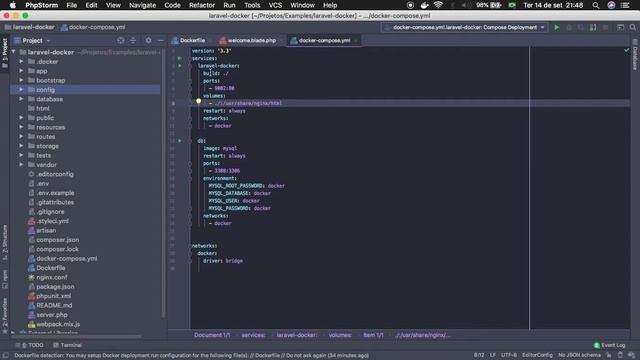Click the yellow intention bulb in editor
640x360 pixels.
(198, 101)
